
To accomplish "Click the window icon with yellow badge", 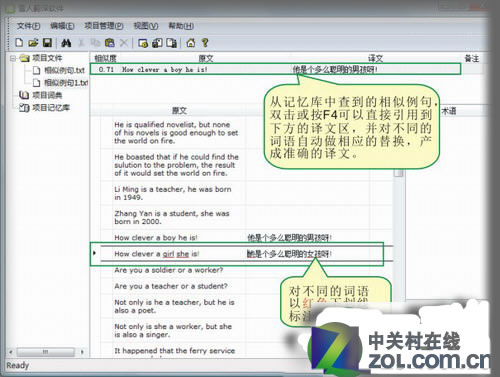I will point(143,43).
